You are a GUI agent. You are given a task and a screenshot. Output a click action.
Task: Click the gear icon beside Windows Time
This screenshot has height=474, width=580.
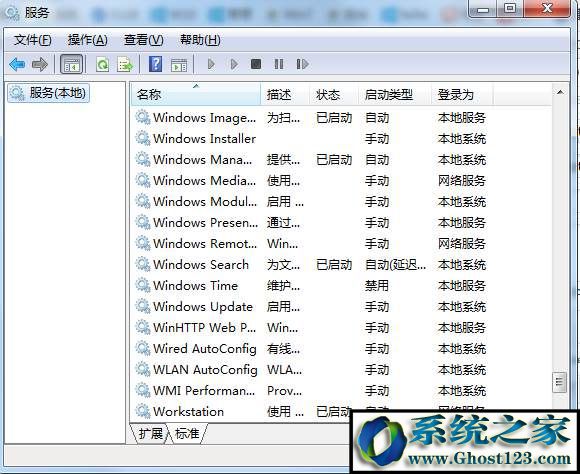pyautogui.click(x=142, y=285)
